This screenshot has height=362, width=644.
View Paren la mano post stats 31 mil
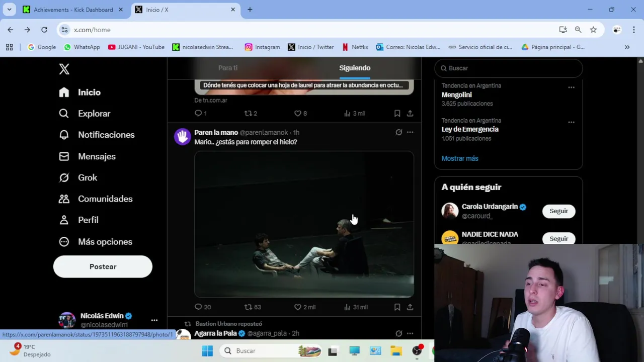pyautogui.click(x=355, y=307)
